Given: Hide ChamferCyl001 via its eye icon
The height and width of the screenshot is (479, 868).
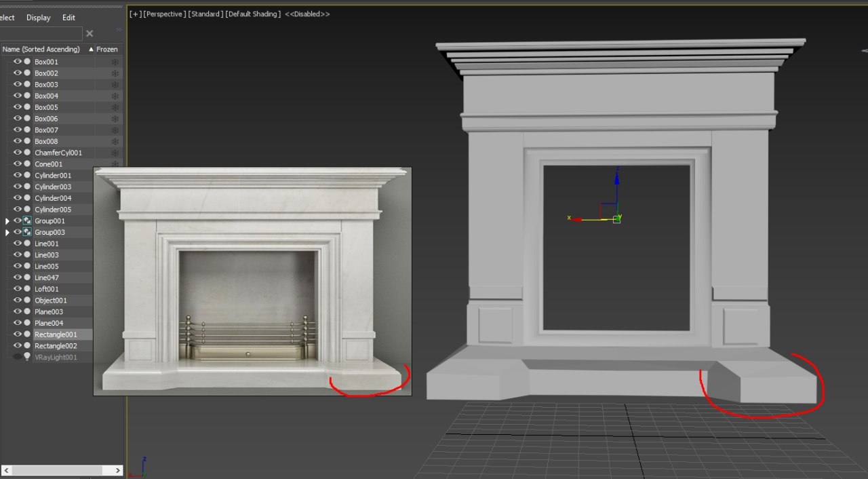Looking at the screenshot, I should tap(18, 153).
